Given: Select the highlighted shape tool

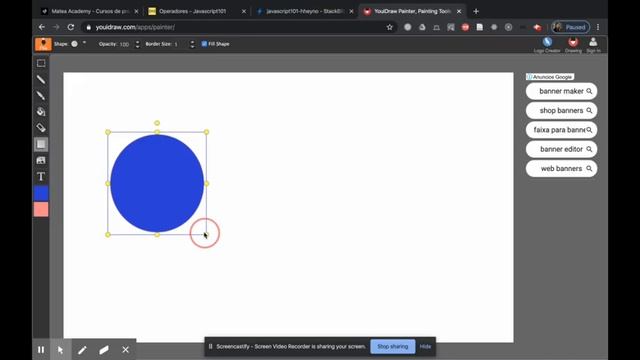Looking at the screenshot, I should click(x=41, y=144).
